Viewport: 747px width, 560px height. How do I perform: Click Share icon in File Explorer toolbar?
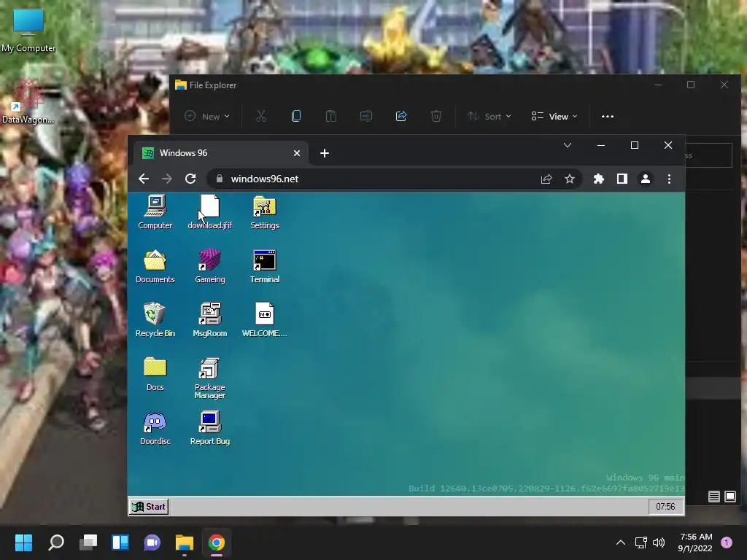coord(401,116)
